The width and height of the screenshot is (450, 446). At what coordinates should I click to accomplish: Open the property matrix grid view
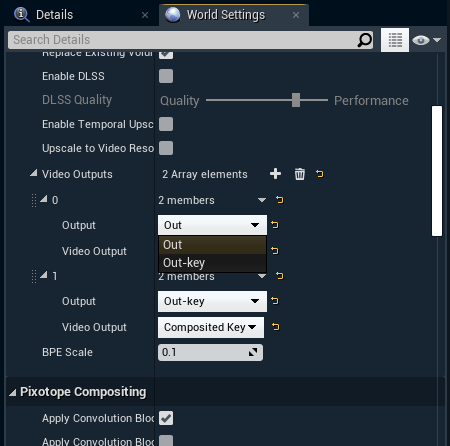[x=395, y=40]
